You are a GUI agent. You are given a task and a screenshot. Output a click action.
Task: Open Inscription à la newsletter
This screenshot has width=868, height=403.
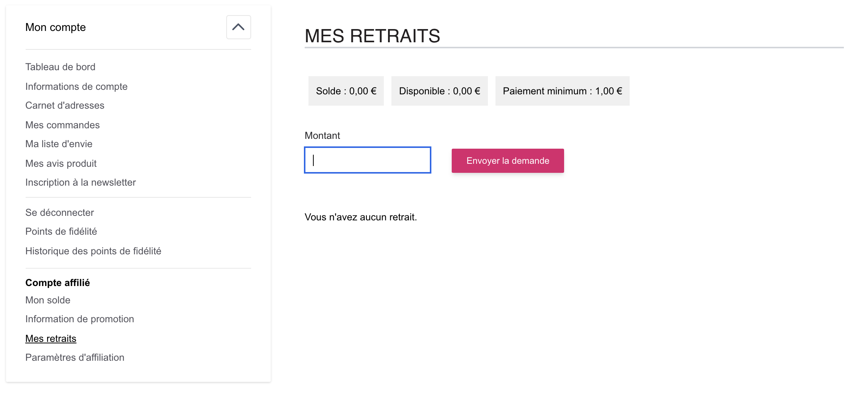80,182
